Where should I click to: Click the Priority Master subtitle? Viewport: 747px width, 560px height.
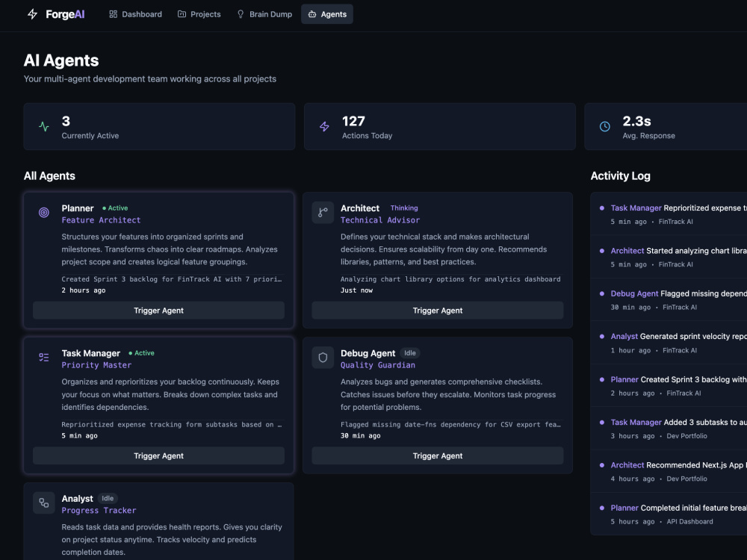pos(96,365)
